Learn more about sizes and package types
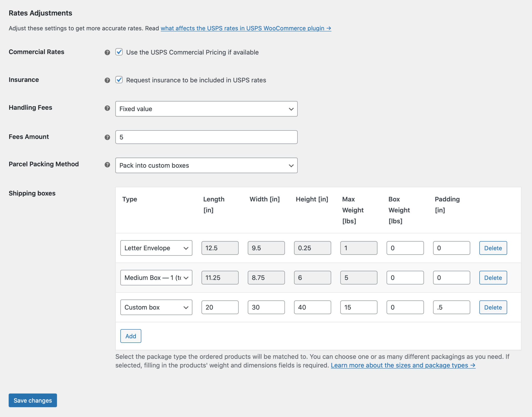Viewport: 532px width, 417px height. click(402, 365)
